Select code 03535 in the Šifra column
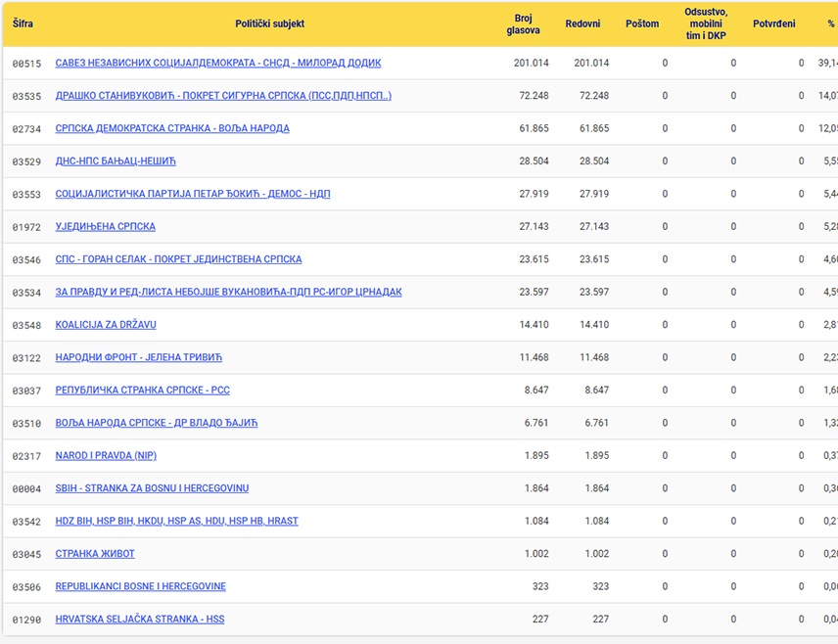838x644 pixels. click(x=26, y=96)
